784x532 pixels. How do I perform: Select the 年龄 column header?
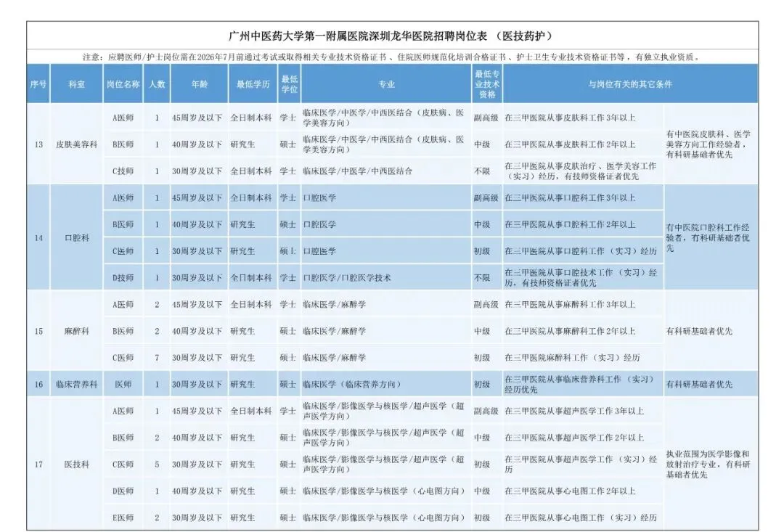199,84
